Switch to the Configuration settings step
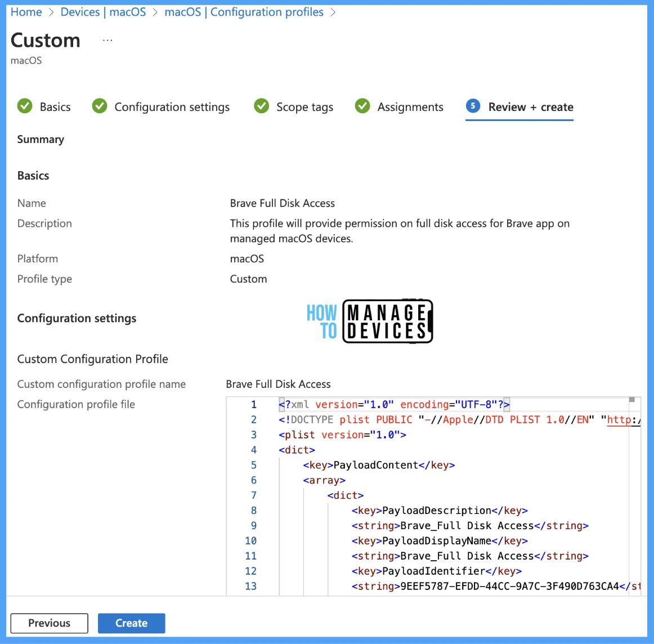654x644 pixels. point(172,107)
